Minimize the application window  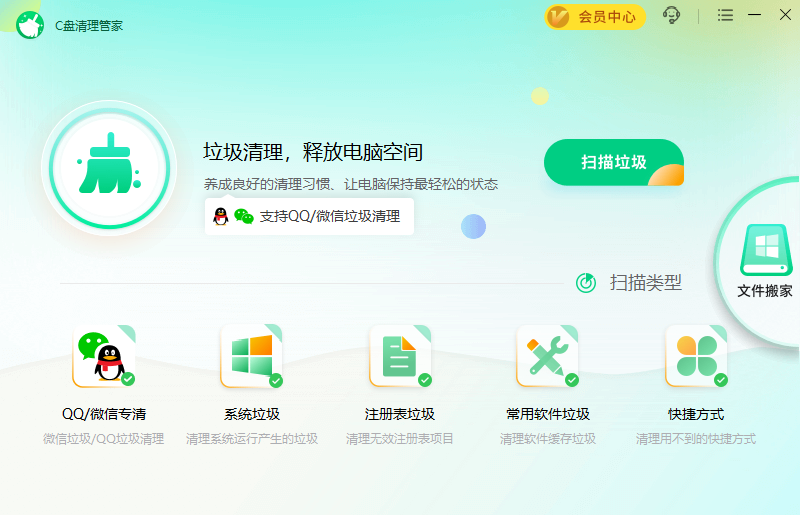pyautogui.click(x=755, y=15)
